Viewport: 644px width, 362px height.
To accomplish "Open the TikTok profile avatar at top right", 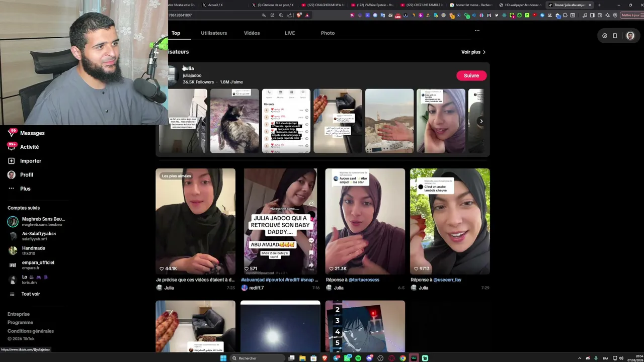I will click(x=630, y=36).
